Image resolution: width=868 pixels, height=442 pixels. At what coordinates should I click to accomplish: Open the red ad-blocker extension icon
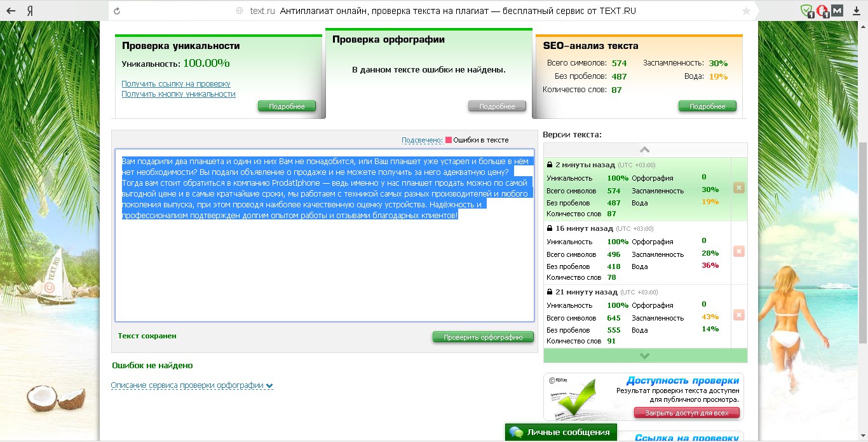pos(822,11)
